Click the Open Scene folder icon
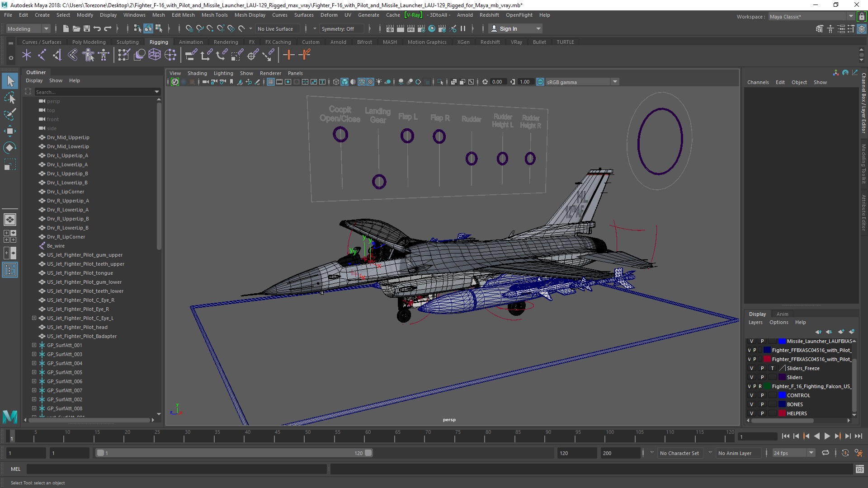868x488 pixels. [x=76, y=28]
